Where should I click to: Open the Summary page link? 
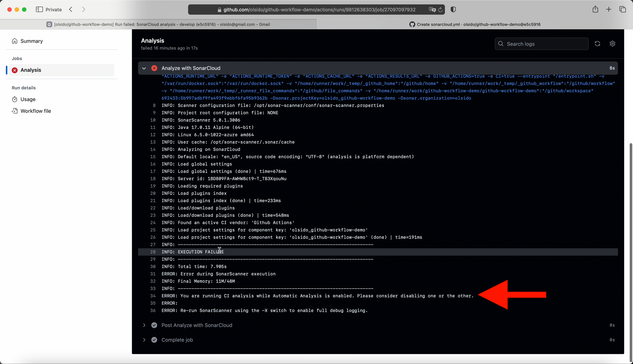click(32, 41)
